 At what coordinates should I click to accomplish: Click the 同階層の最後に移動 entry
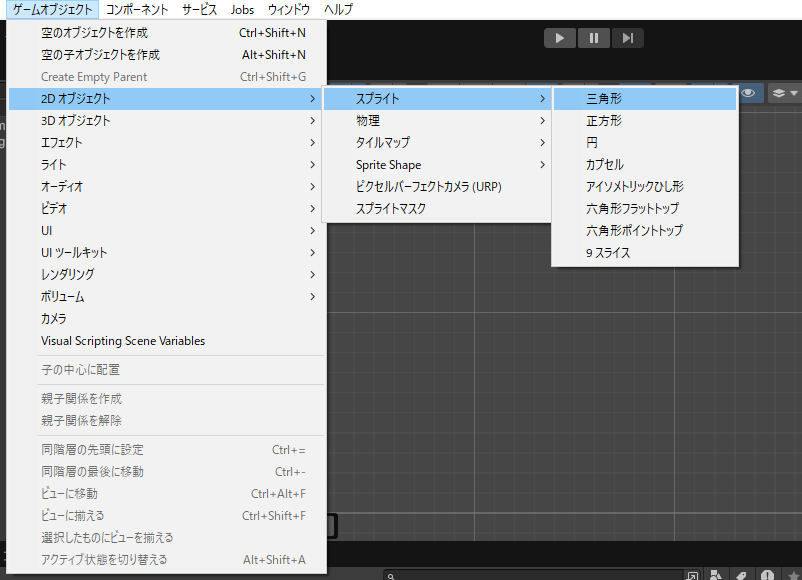(x=166, y=472)
